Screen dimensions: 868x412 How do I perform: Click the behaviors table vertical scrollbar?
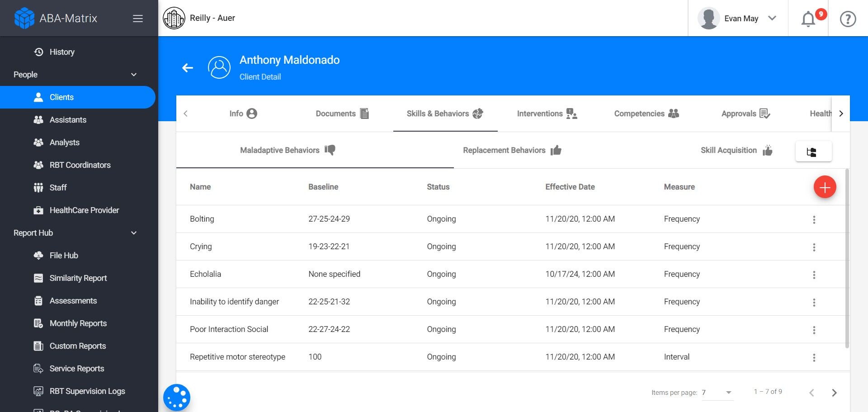[x=847, y=258]
